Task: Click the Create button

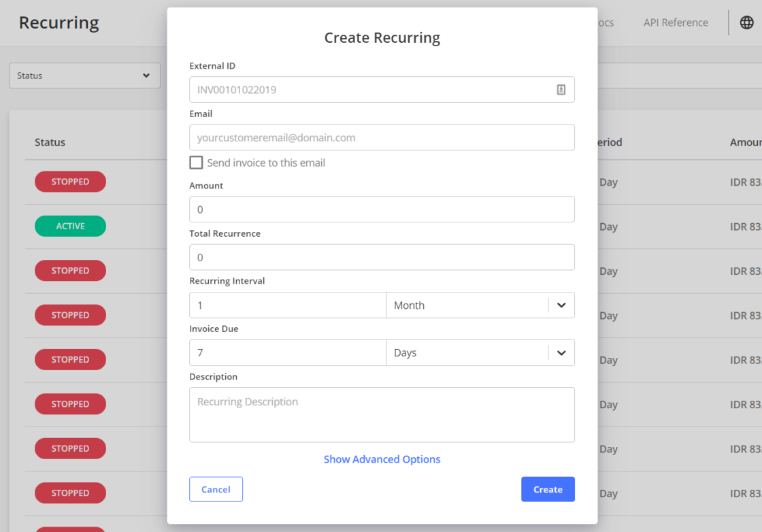Action: click(548, 489)
